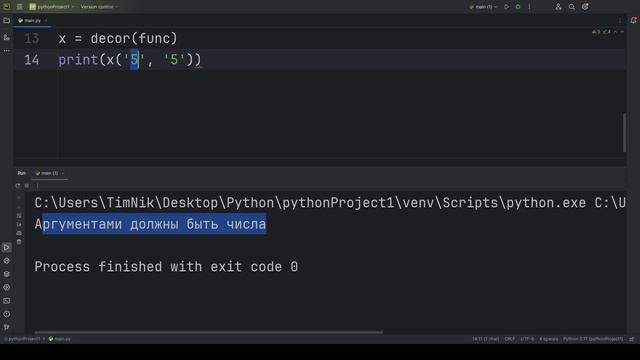
Task: Change the CRLF line separator
Action: click(509, 339)
